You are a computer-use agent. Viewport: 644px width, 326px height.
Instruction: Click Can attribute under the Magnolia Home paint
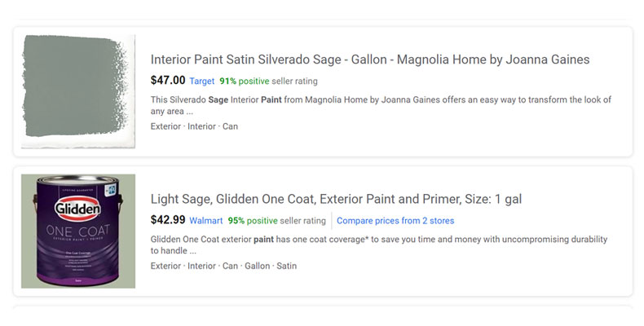pos(231,126)
